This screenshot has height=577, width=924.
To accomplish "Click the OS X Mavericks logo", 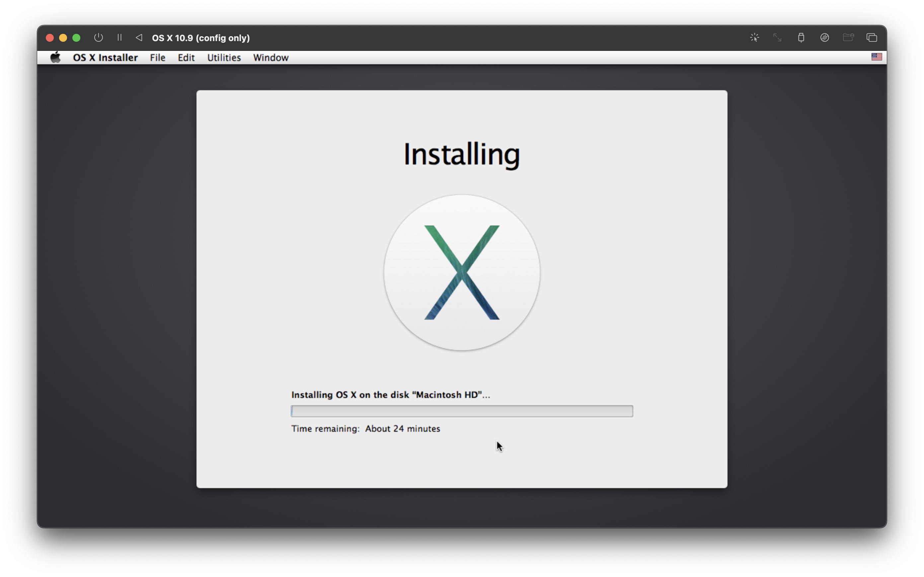I will (x=462, y=273).
